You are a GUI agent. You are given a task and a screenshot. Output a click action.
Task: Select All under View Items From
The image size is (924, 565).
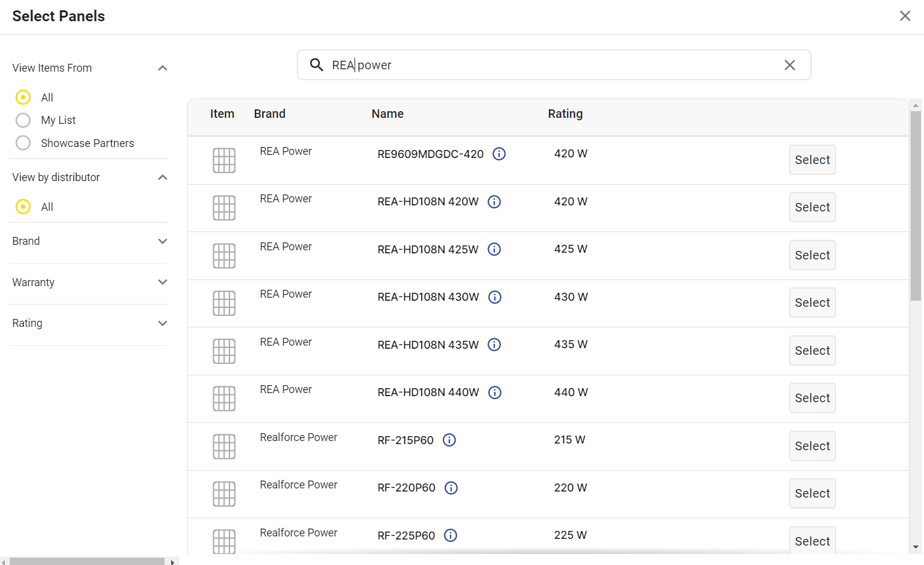point(23,97)
